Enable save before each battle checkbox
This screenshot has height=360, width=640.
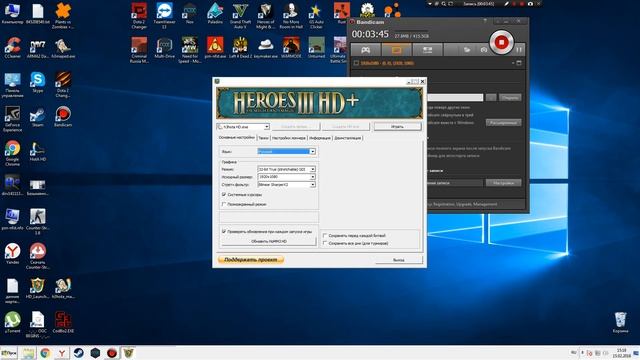(x=325, y=236)
